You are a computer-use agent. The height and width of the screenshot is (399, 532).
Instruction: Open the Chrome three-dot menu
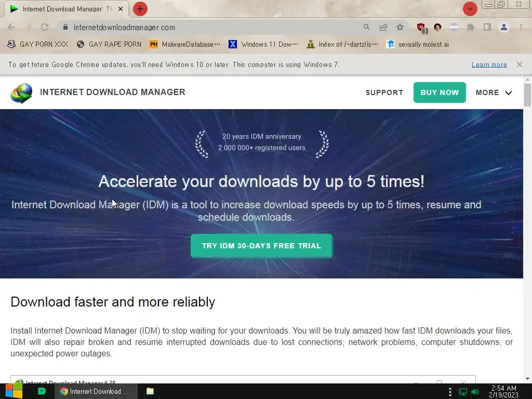(521, 27)
